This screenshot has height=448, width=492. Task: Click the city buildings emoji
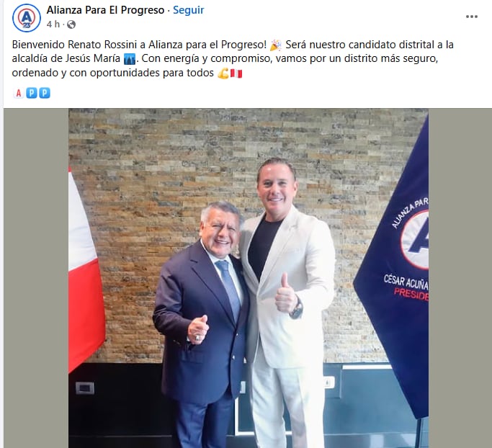click(x=130, y=58)
